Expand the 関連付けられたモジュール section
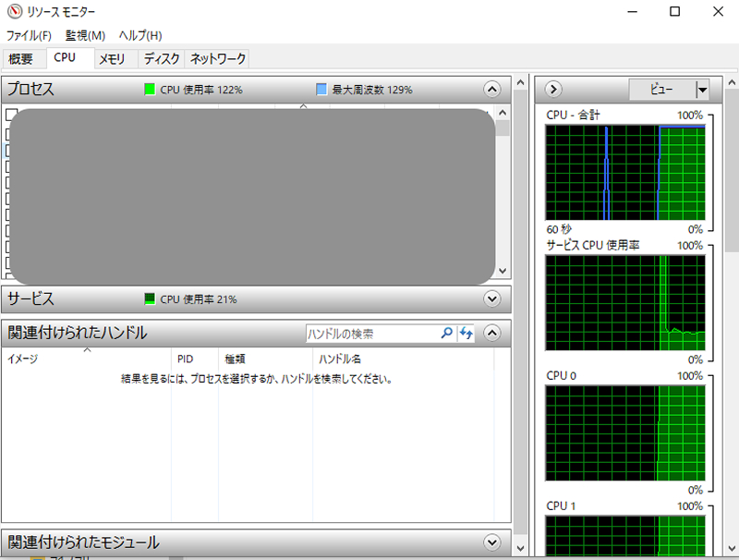Screen dimensions: 739x560 pos(492,542)
